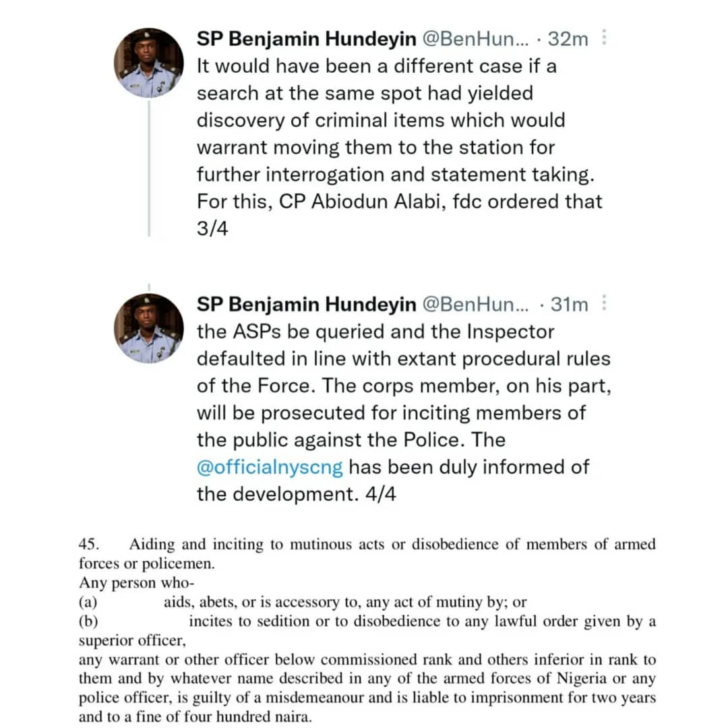Select the 3/4 thread counter text

click(x=212, y=229)
